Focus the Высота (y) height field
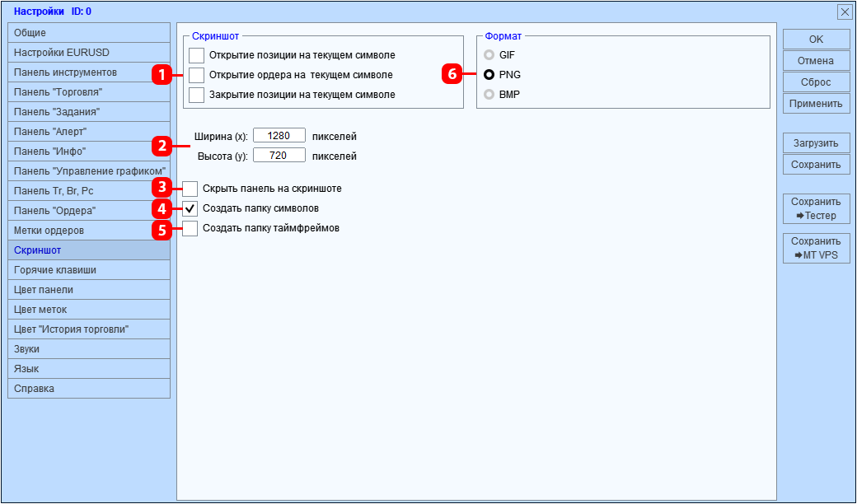857x504 pixels. [x=279, y=156]
